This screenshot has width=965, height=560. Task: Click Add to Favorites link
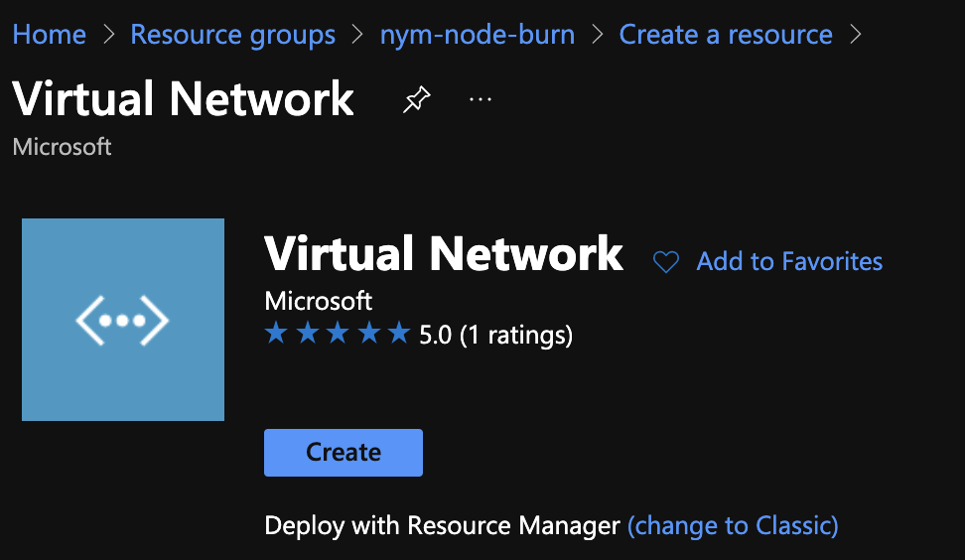click(789, 261)
